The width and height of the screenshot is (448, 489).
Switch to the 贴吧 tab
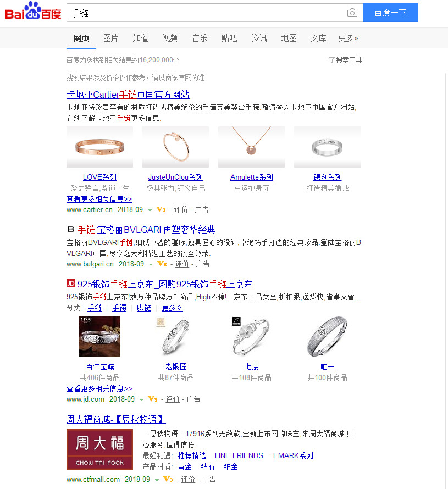pyautogui.click(x=229, y=38)
